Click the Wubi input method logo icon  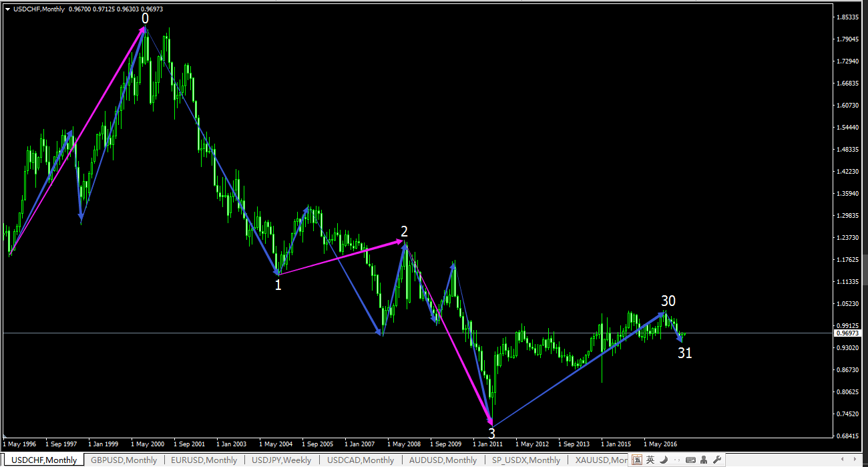637,460
